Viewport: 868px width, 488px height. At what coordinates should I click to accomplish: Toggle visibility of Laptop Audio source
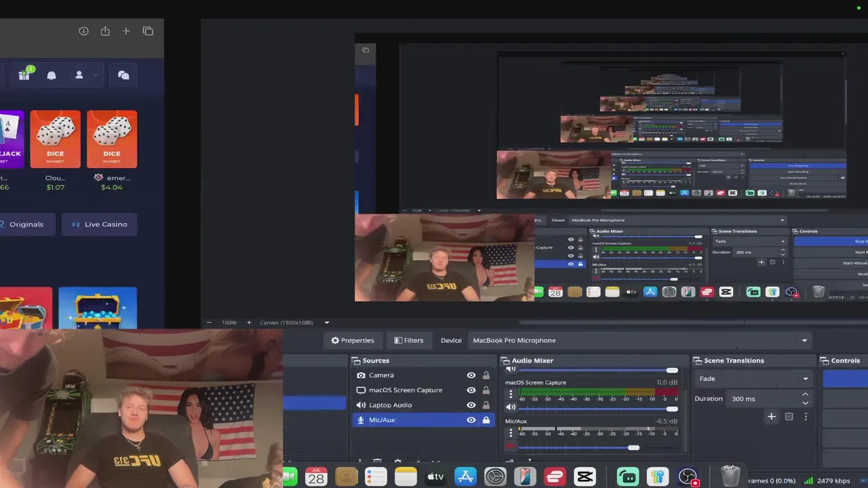tap(471, 405)
